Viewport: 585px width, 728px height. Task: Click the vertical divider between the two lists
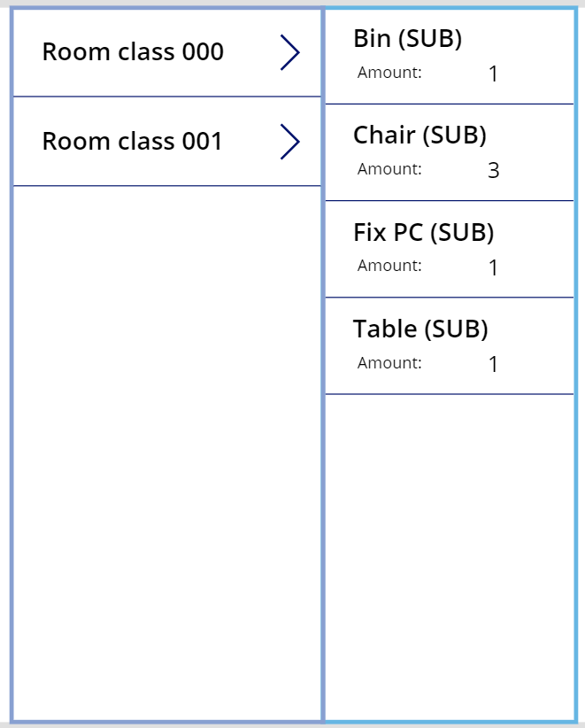323,443
